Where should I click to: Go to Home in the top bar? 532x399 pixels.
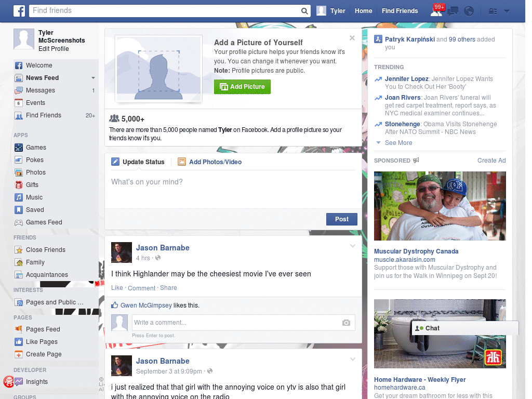pos(363,11)
